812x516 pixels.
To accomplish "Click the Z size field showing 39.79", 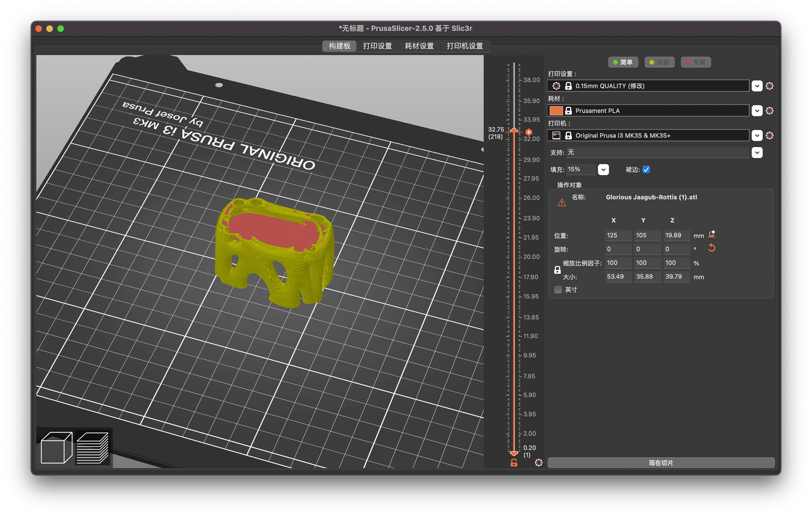I will pyautogui.click(x=676, y=277).
